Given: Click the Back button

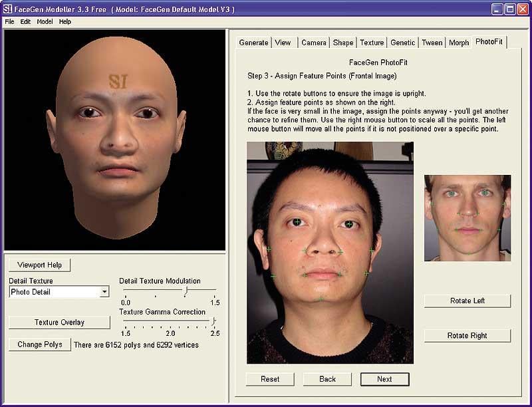Looking at the screenshot, I should [327, 379].
